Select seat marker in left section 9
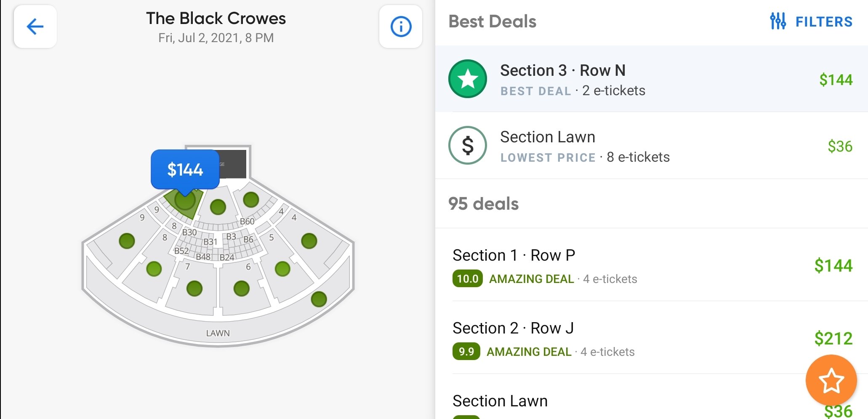This screenshot has height=419, width=868. [x=127, y=241]
